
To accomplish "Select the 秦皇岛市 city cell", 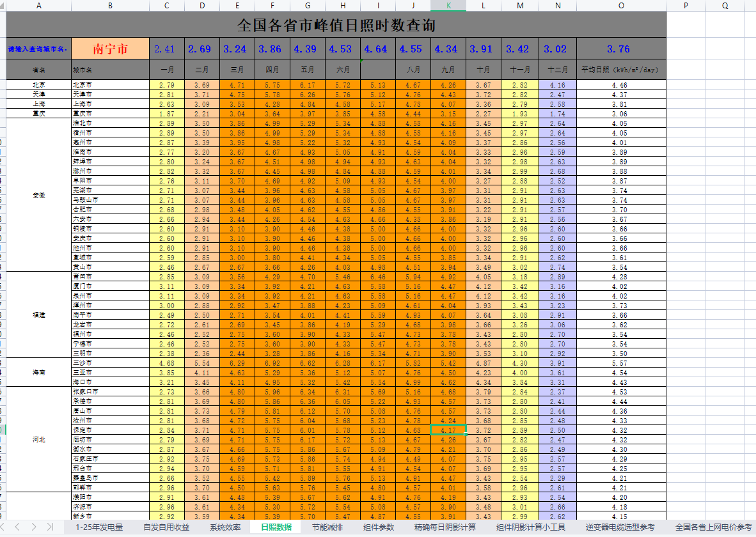I will (x=111, y=478).
